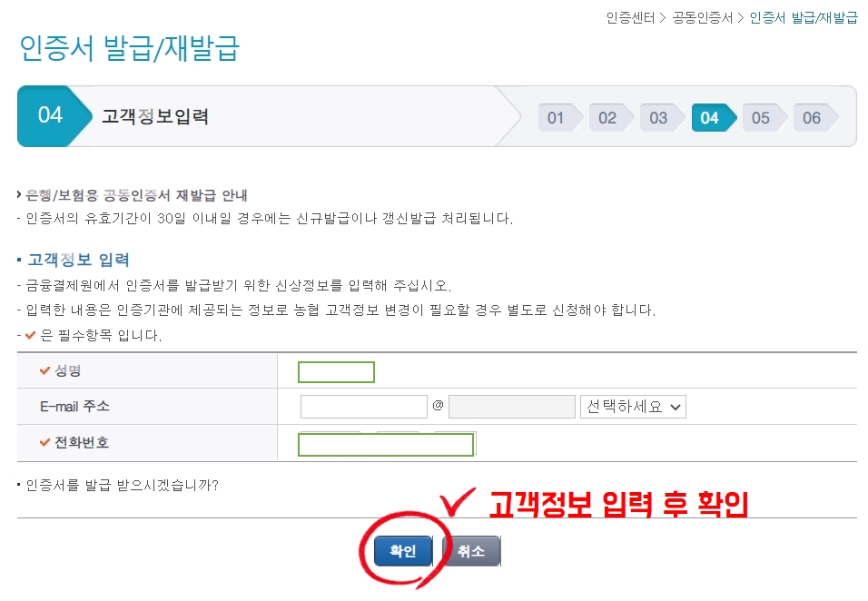This screenshot has width=868, height=601.
Task: Open 공동인증서 breadcrumb link
Action: [x=703, y=18]
